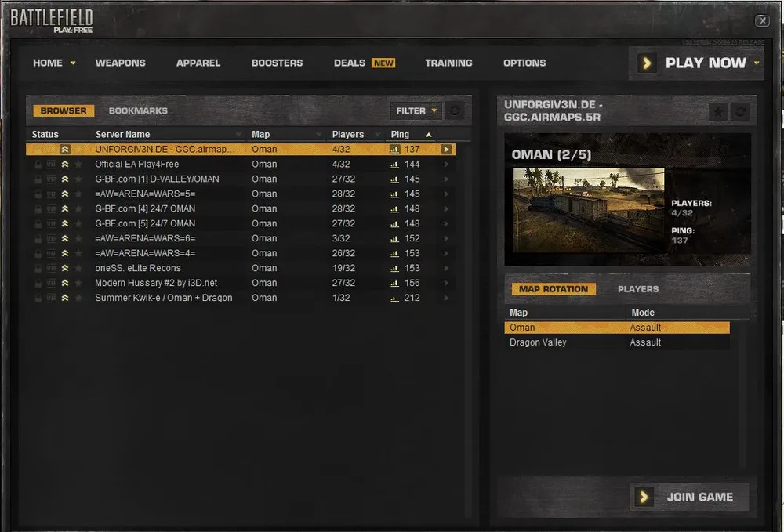Toggle bookmark star for =AW=ARENA=WARS=5= server
784x532 pixels.
coord(78,194)
